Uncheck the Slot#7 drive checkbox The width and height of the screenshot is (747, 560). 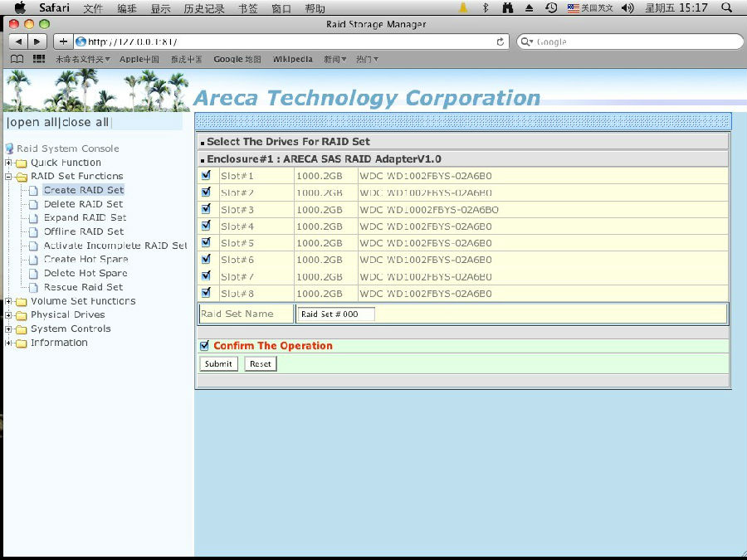tap(206, 275)
